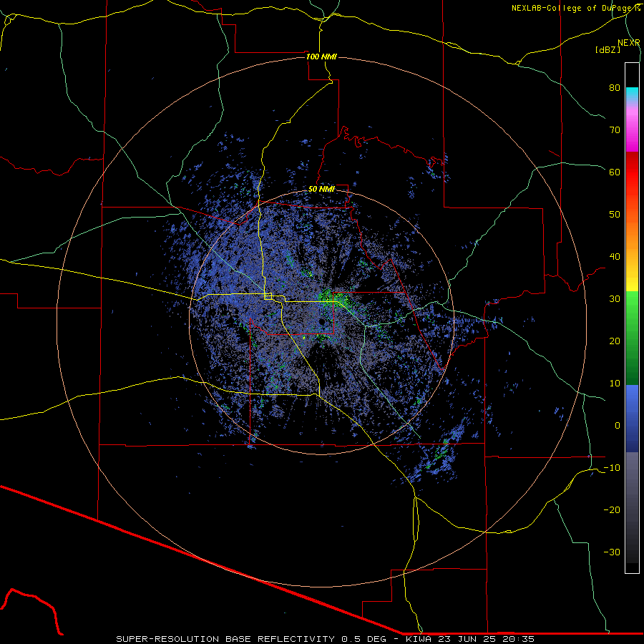The height and width of the screenshot is (644, 644).
Task: Click the [dBZ] units label
Action: pyautogui.click(x=608, y=49)
